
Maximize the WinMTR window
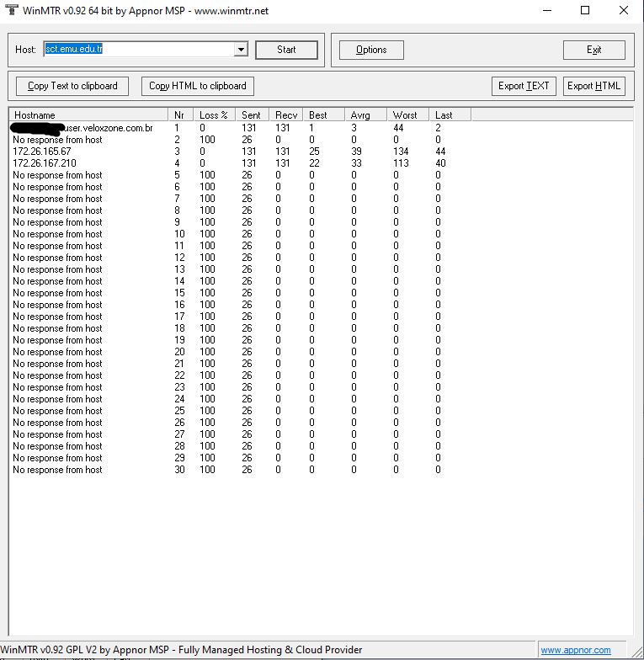[585, 11]
